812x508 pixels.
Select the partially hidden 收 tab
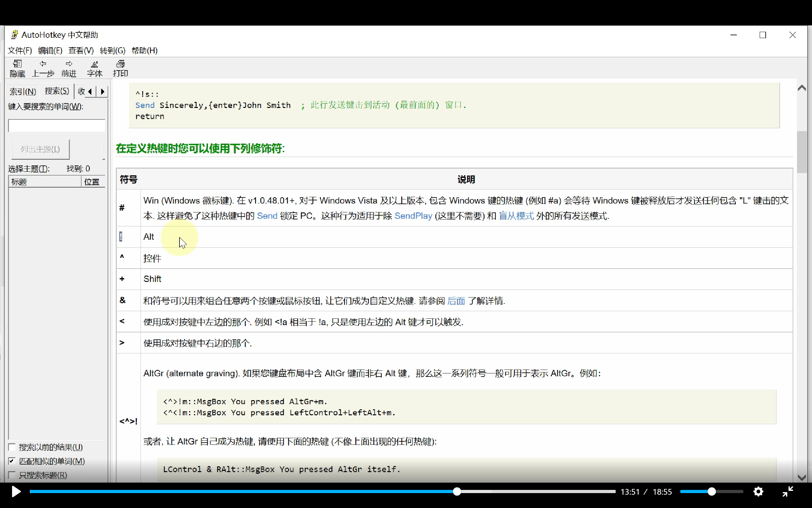click(x=81, y=91)
